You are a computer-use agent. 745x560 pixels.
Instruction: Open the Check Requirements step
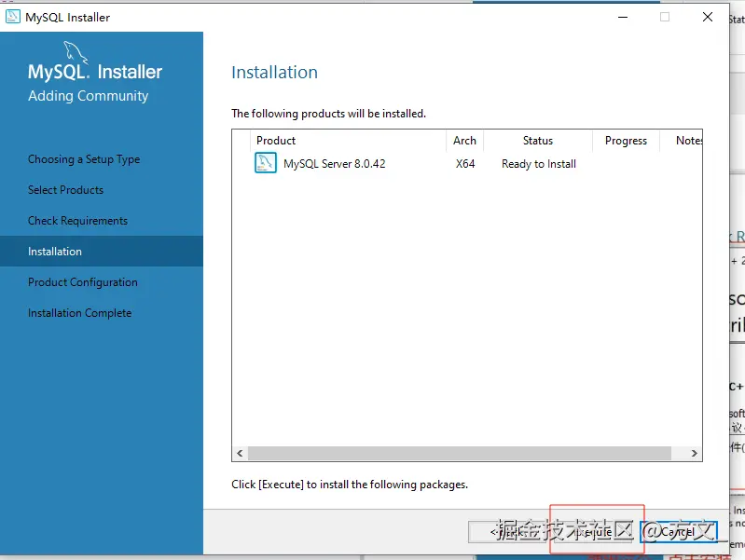[x=77, y=221]
